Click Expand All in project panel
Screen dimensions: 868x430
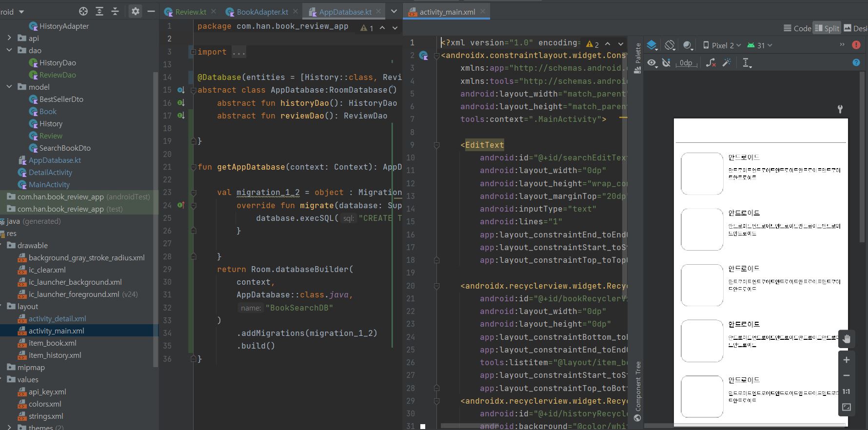(x=99, y=11)
